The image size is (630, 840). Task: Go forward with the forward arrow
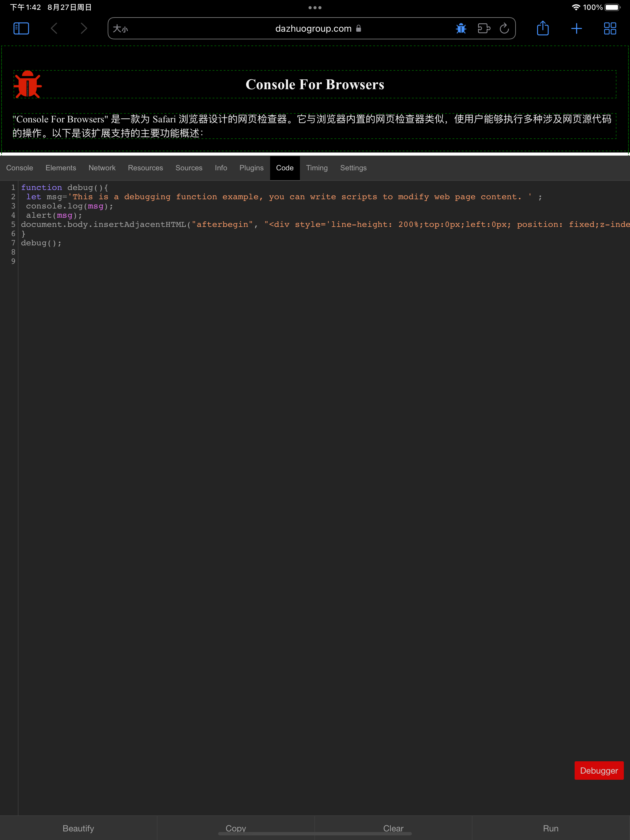(x=84, y=29)
